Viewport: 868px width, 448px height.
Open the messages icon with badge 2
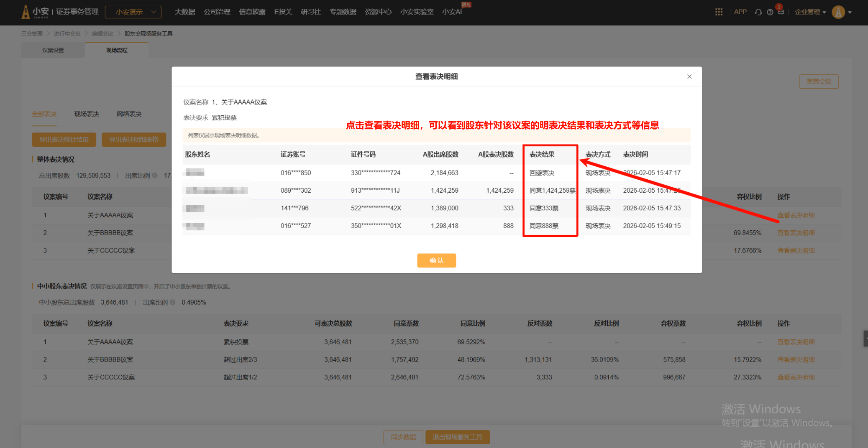point(781,12)
